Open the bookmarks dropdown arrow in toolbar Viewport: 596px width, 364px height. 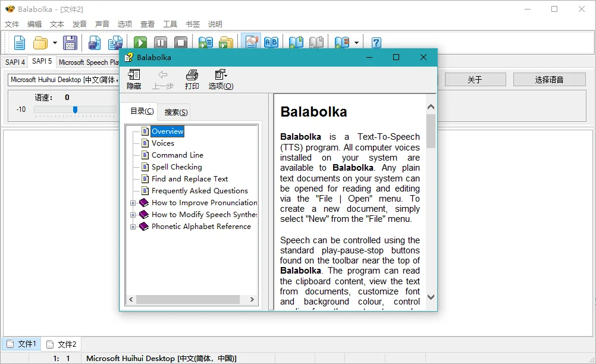click(356, 43)
